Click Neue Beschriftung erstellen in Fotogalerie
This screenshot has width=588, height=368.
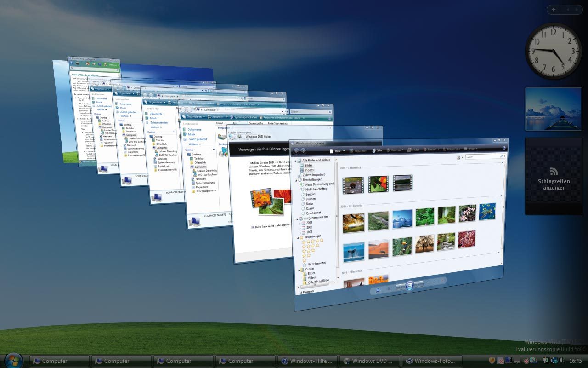[x=317, y=184]
